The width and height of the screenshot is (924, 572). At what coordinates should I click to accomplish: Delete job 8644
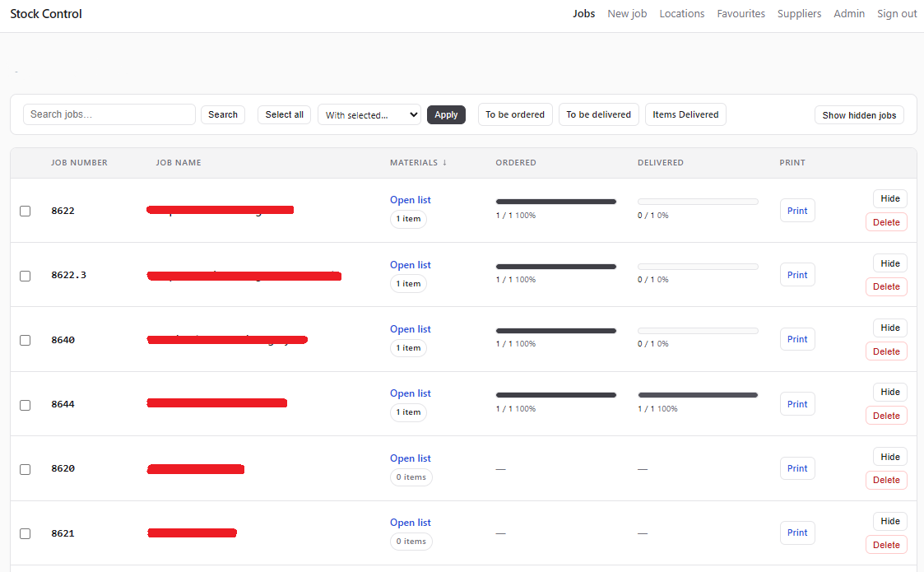(x=886, y=416)
